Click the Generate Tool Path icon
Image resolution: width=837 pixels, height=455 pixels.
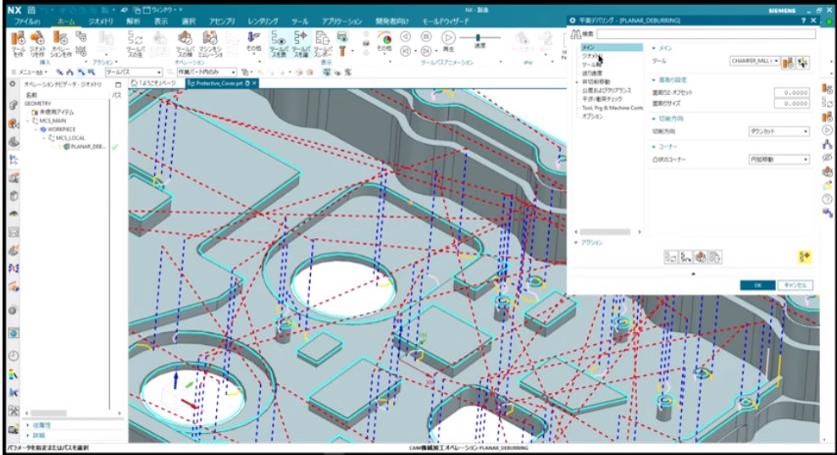(135, 38)
